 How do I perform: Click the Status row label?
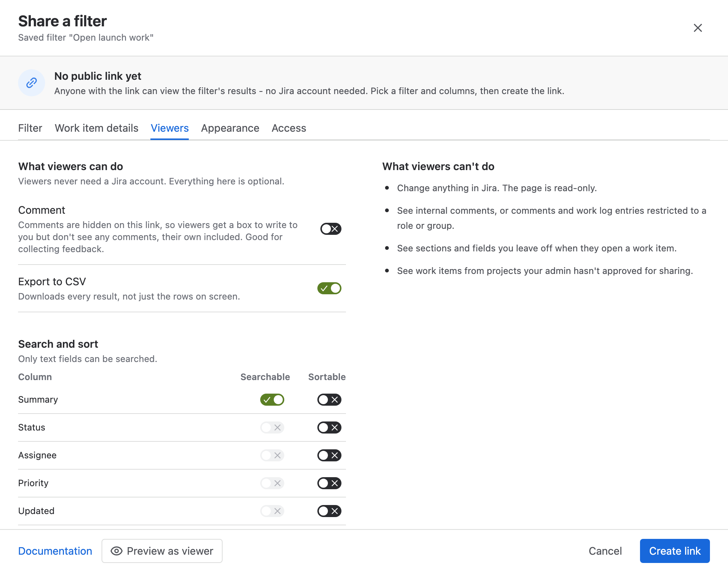32,427
